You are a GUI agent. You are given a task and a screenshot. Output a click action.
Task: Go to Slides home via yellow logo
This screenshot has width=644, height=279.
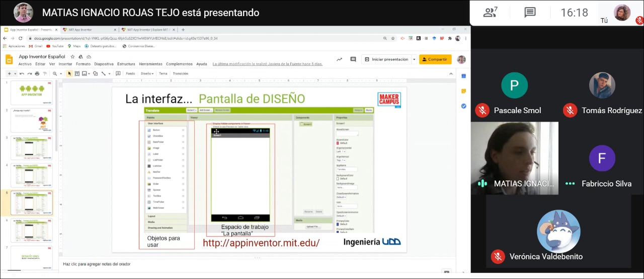point(9,59)
